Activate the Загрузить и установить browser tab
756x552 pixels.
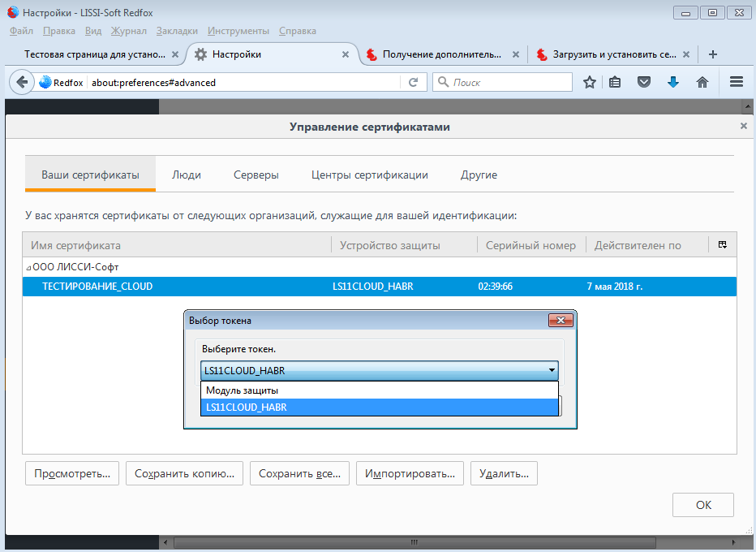[614, 54]
